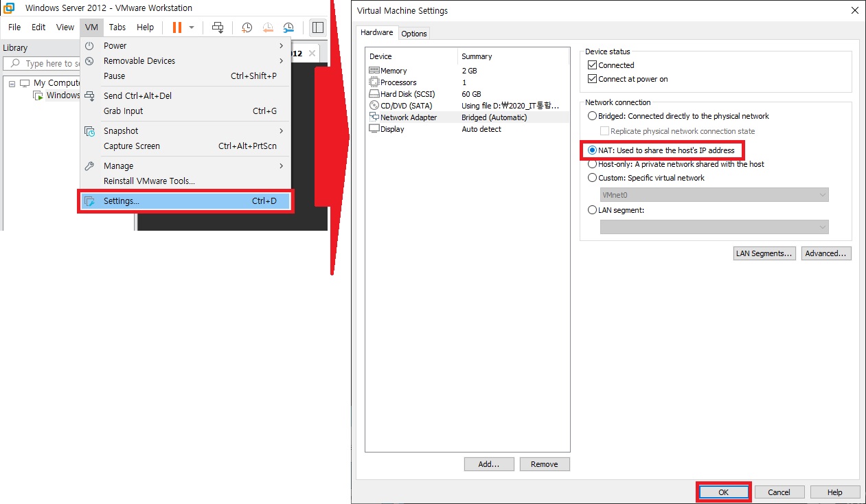Open the LAN segment dropdown list
The height and width of the screenshot is (504, 866).
click(x=714, y=227)
